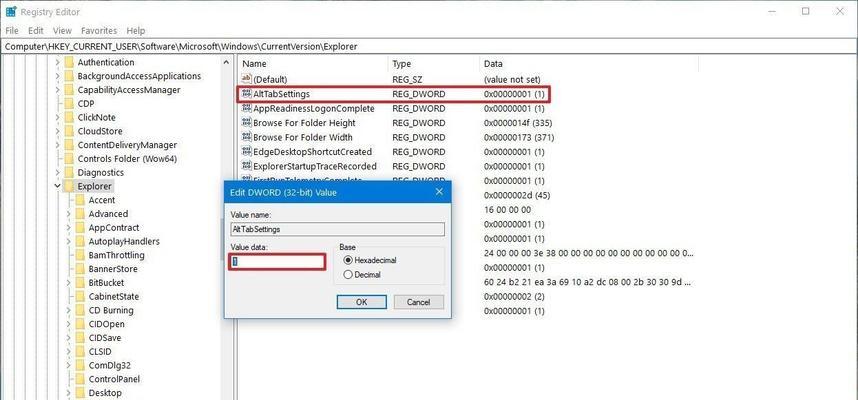Click the CLSID folder icon
This screenshot has height=400, width=858.
point(80,352)
